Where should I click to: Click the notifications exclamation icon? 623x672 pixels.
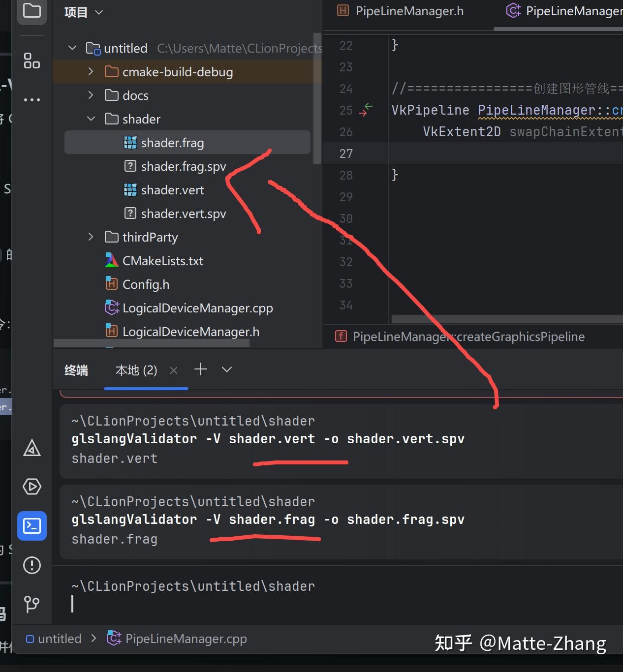tap(31, 565)
